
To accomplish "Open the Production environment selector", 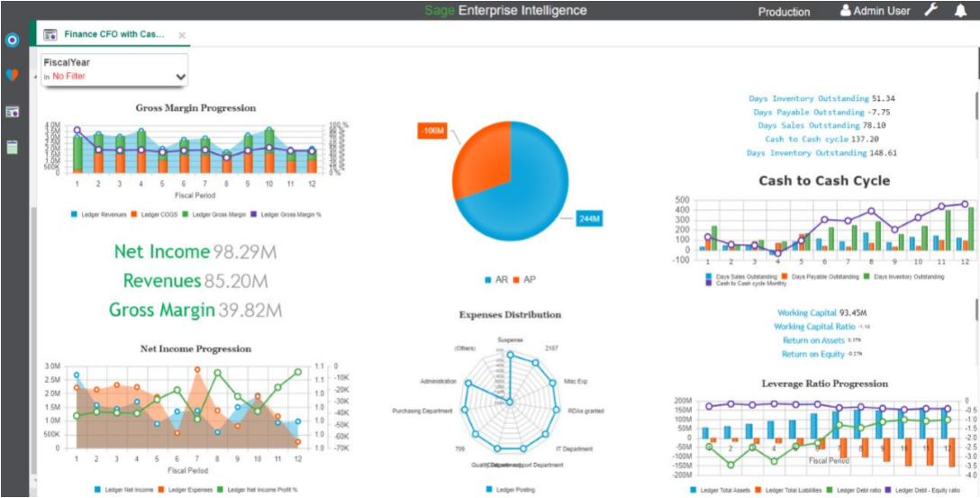I will (x=784, y=12).
